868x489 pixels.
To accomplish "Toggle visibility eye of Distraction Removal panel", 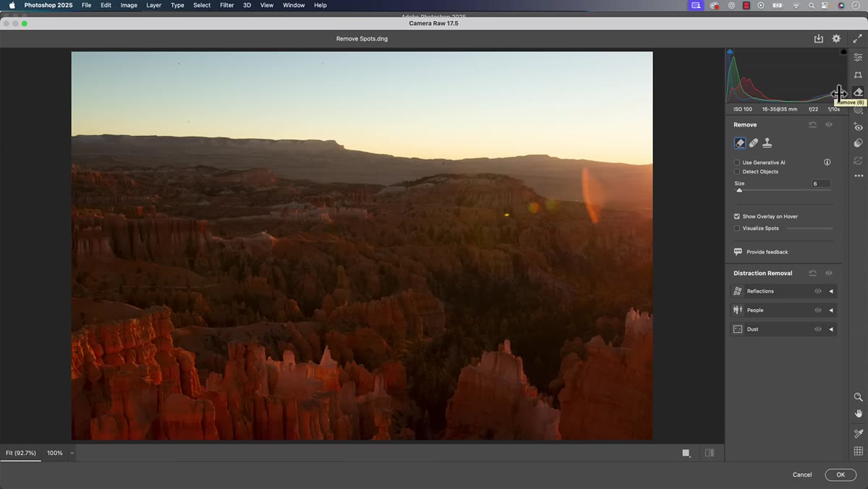I will point(829,273).
